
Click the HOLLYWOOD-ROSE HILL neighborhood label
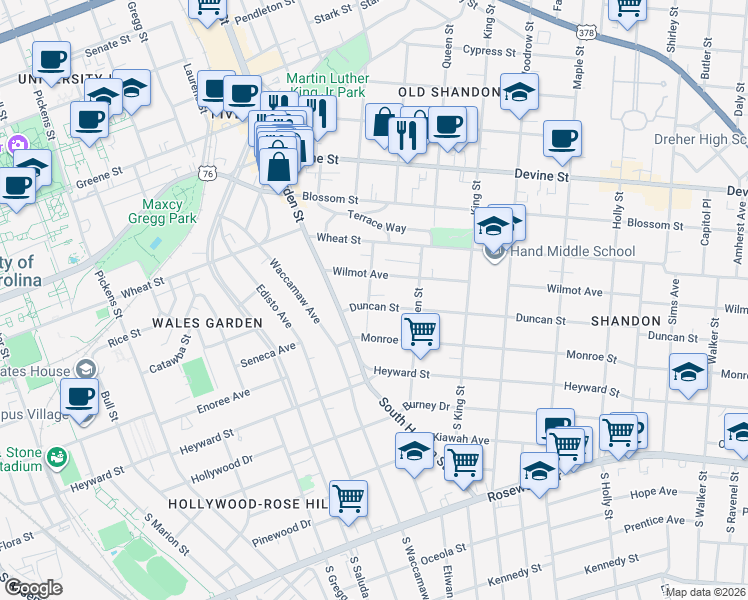pos(248,504)
